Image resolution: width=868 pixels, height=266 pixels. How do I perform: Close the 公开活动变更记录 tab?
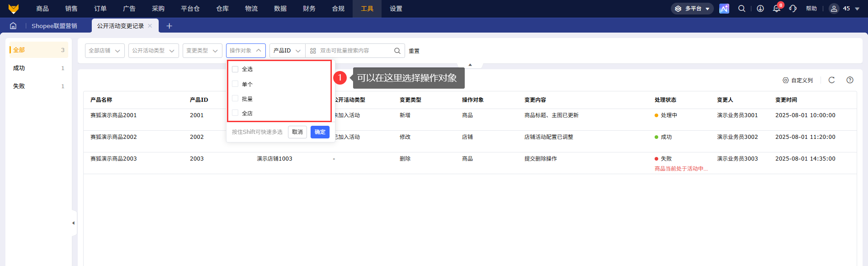pyautogui.click(x=150, y=26)
